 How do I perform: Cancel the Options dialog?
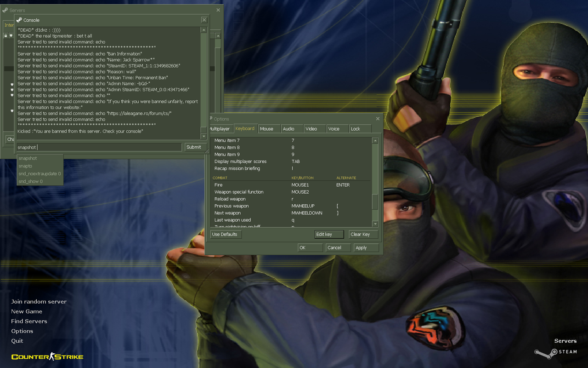[338, 248]
